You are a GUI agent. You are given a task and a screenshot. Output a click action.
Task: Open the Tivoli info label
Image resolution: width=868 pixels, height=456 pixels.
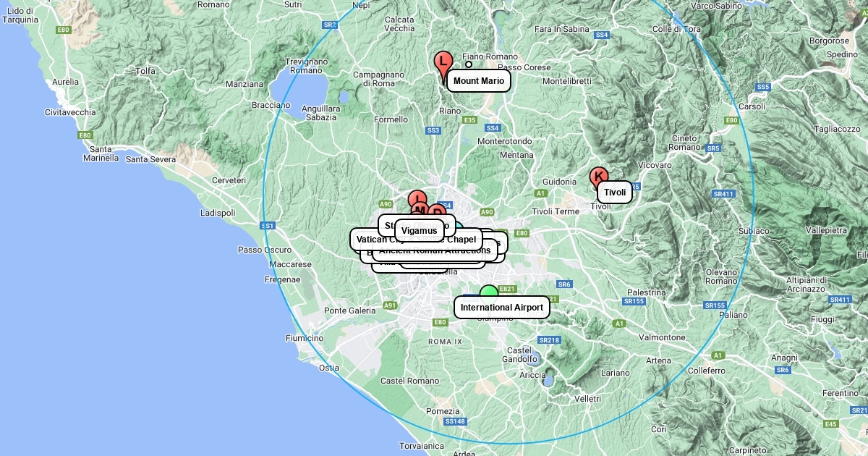(x=615, y=192)
